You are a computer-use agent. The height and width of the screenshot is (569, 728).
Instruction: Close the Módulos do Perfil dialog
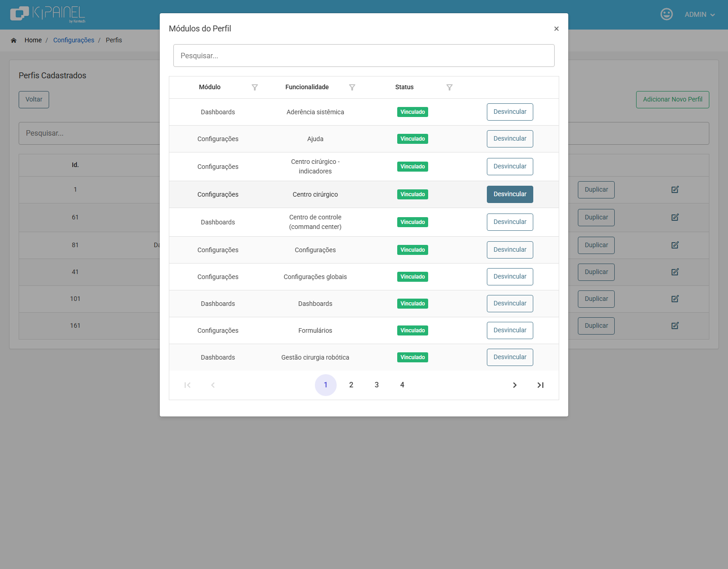click(x=556, y=29)
